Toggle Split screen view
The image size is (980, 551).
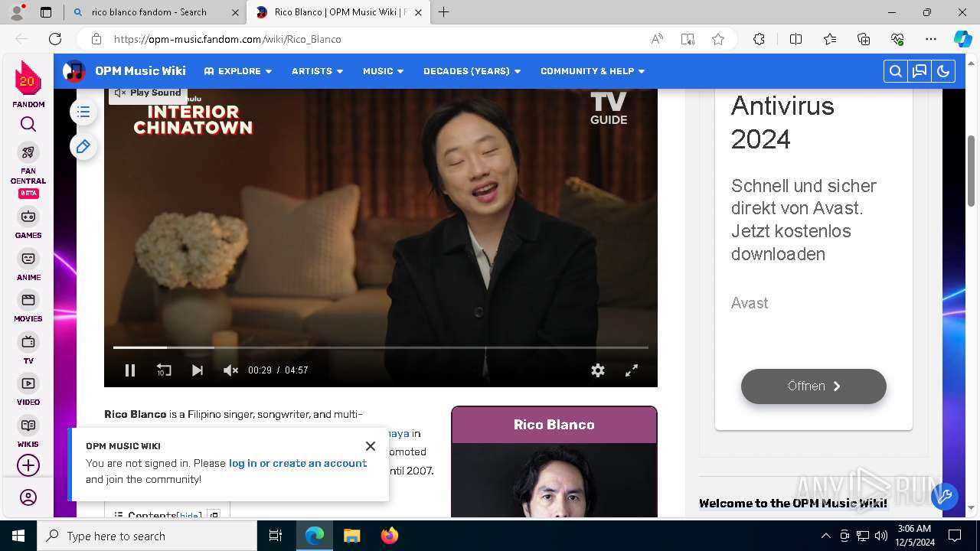pyautogui.click(x=795, y=39)
